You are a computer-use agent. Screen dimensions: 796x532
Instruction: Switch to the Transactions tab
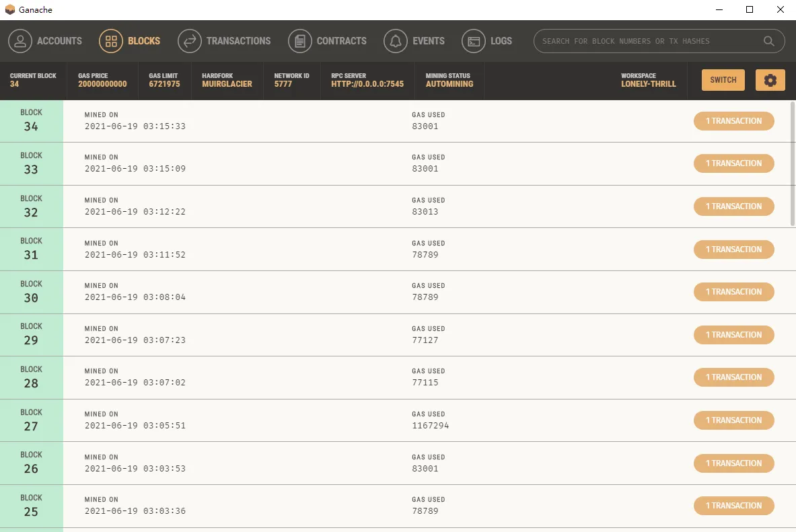point(238,41)
